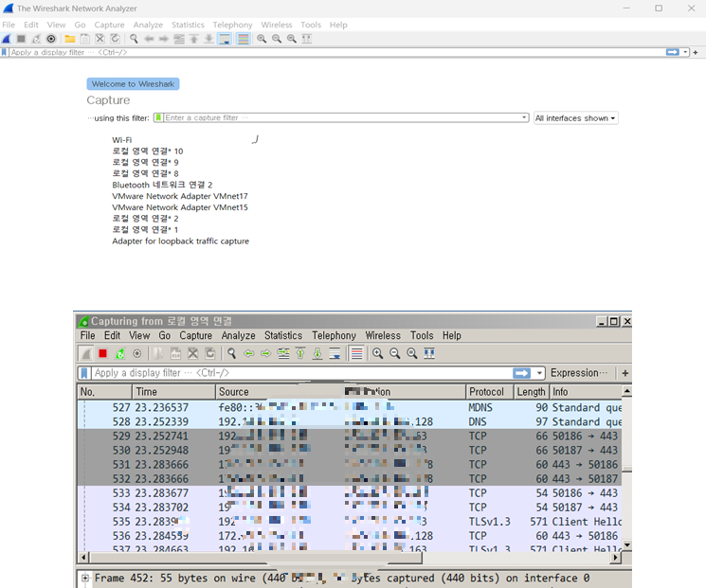This screenshot has width=706, height=588.
Task: Toggle packet list coloring in the capturing window
Action: pos(356,353)
